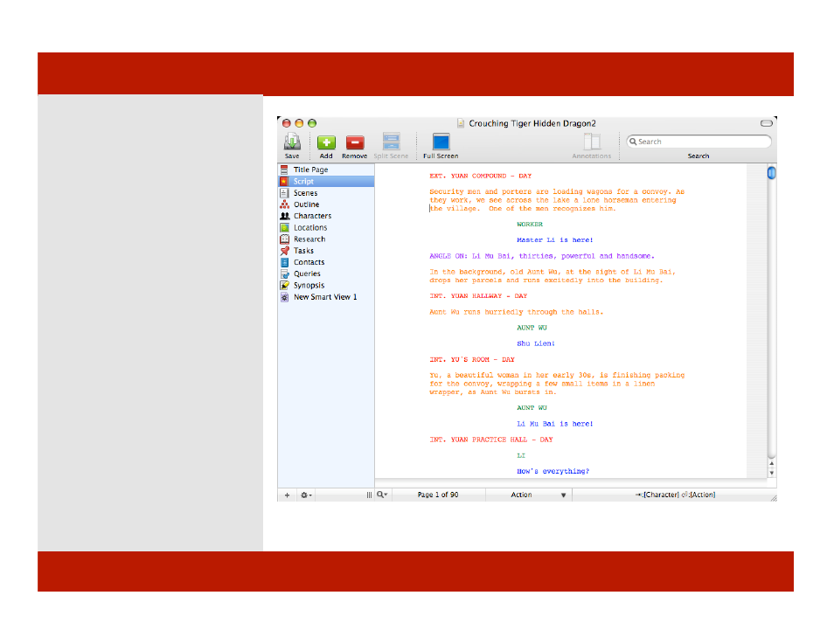Open the Research section

[x=326, y=239]
